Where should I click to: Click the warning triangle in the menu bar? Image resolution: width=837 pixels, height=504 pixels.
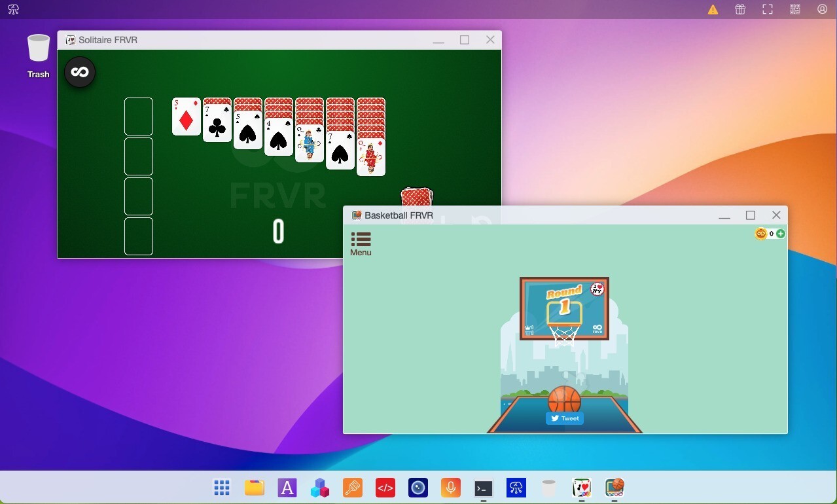[712, 9]
